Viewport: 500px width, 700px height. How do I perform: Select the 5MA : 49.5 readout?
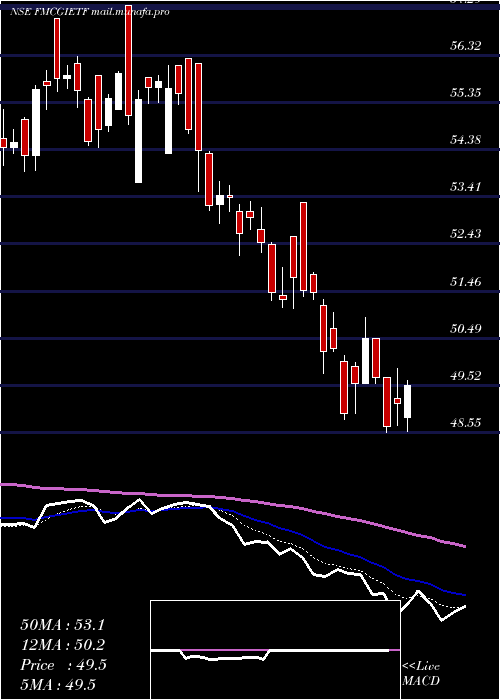point(58,684)
